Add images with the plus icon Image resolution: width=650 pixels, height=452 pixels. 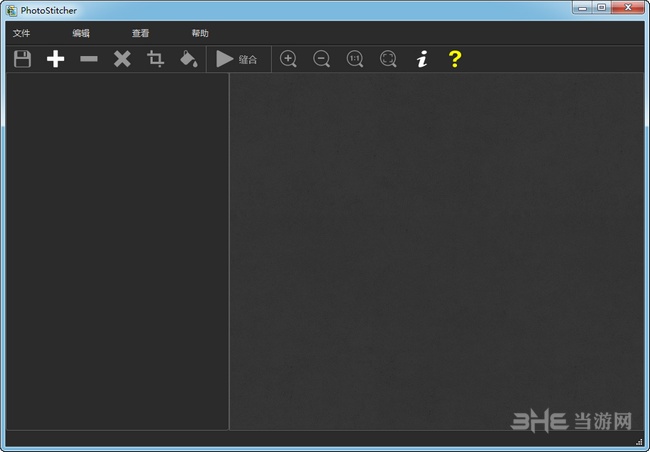(x=56, y=59)
